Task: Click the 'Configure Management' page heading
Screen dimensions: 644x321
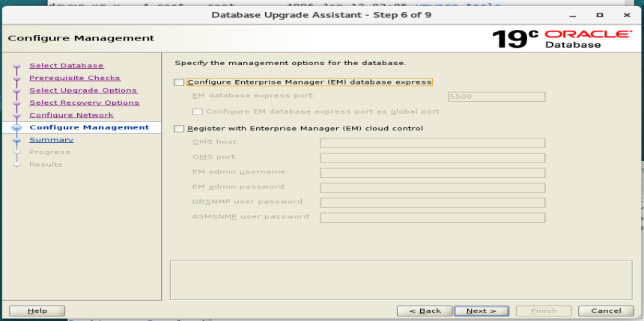Action: point(82,38)
